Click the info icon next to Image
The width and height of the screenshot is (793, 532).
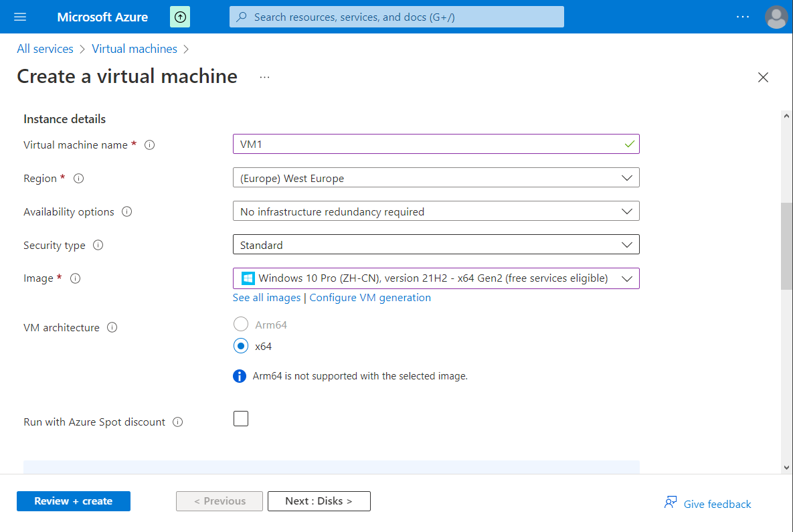76,278
